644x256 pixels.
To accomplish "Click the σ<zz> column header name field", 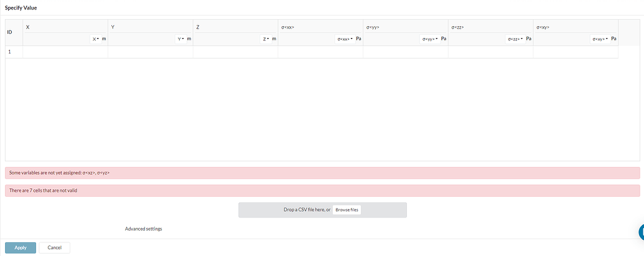I will pyautogui.click(x=490, y=27).
